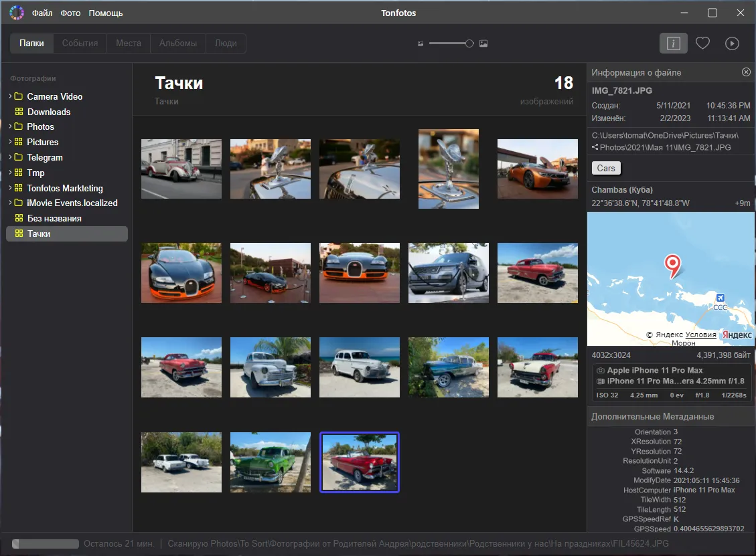Expand the Camera Video folder
Viewport: 756px width, 556px height.
click(10, 96)
